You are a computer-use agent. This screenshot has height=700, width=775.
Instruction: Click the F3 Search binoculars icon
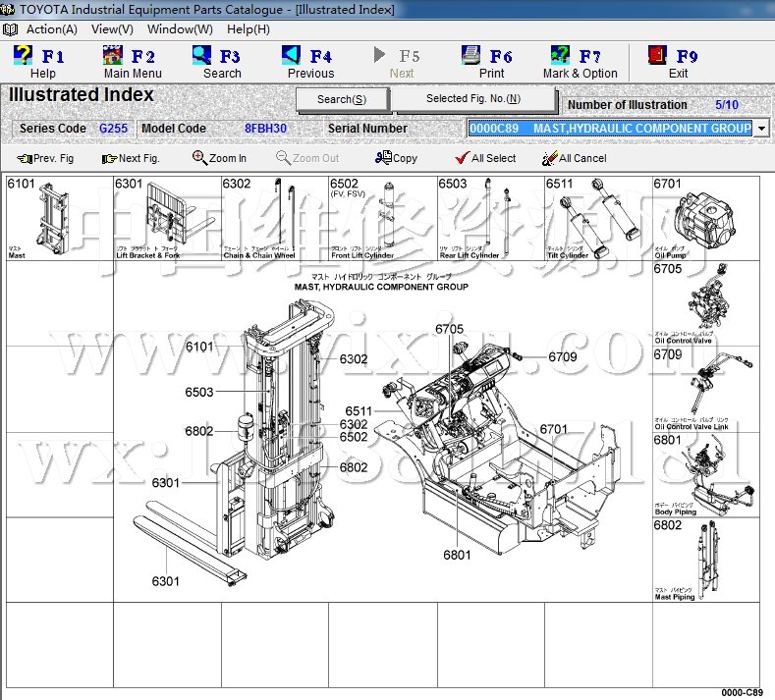pos(202,56)
